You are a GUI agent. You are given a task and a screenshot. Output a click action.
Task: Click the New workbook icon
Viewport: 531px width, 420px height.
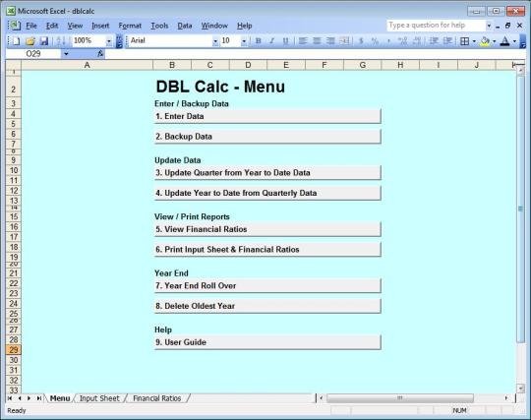tap(16, 41)
